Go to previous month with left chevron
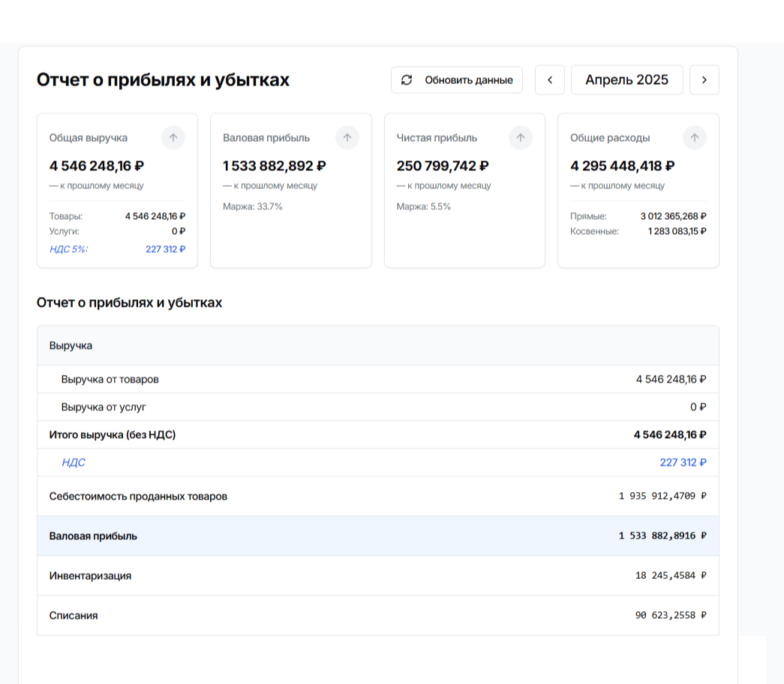 pyautogui.click(x=550, y=80)
